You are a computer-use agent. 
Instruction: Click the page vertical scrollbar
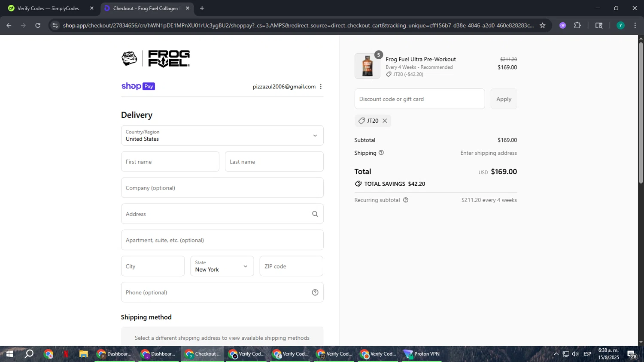click(641, 112)
